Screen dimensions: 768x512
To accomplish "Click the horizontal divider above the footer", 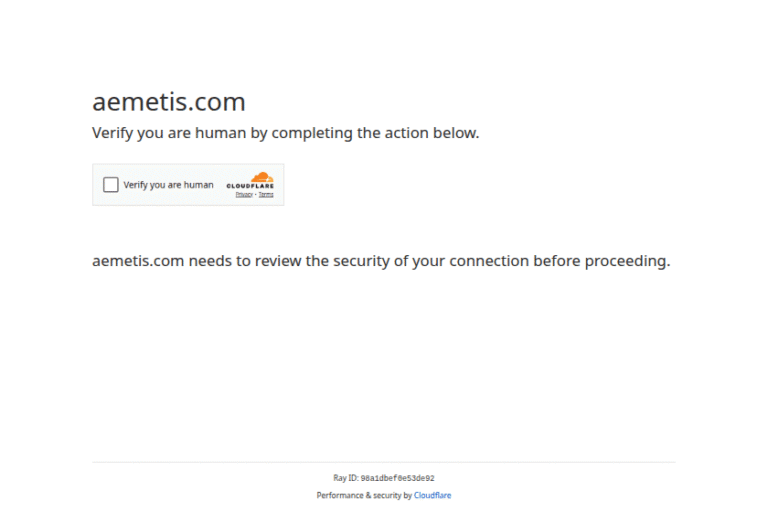I will pyautogui.click(x=384, y=462).
